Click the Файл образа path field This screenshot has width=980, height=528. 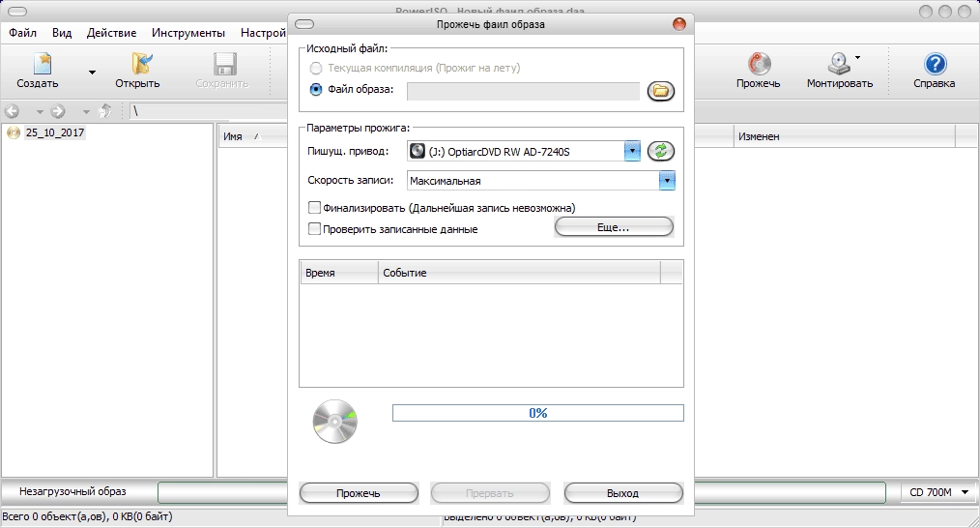(523, 91)
